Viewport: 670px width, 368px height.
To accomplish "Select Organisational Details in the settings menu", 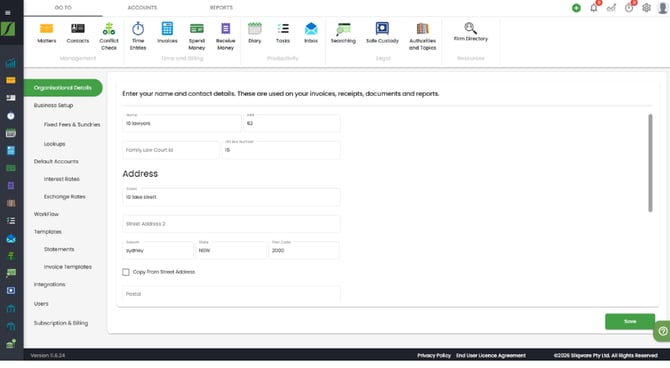I will (x=63, y=88).
